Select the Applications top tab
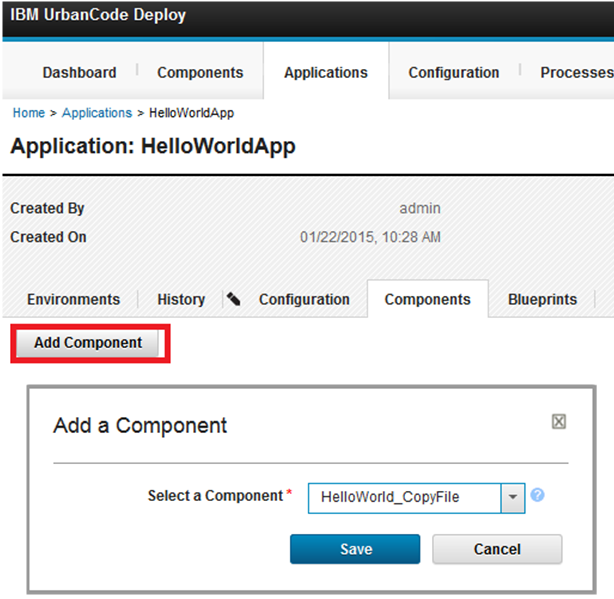 point(326,72)
